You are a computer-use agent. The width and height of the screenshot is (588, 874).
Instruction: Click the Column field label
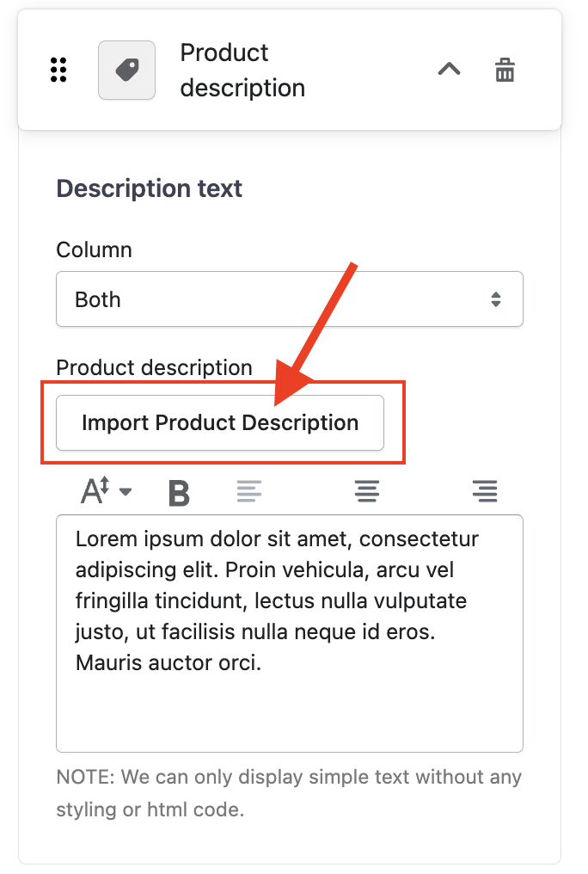tap(94, 249)
